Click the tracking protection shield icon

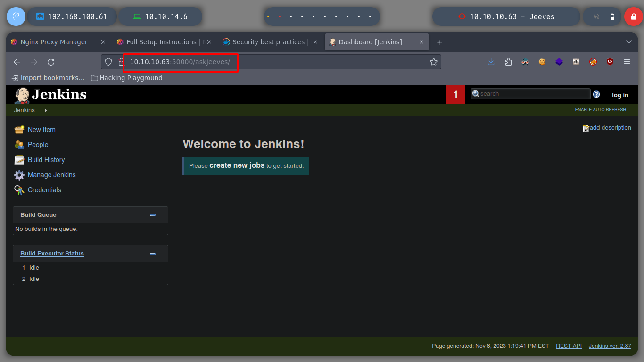[108, 62]
